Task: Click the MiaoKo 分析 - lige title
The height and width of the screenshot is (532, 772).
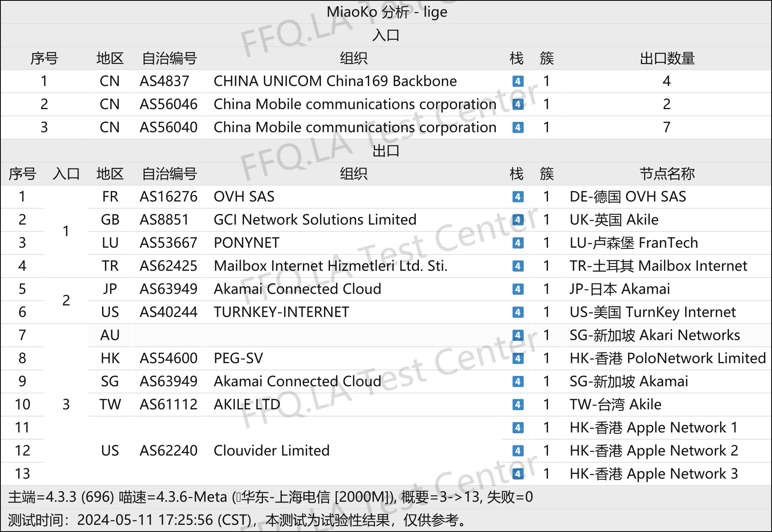Action: (x=387, y=12)
